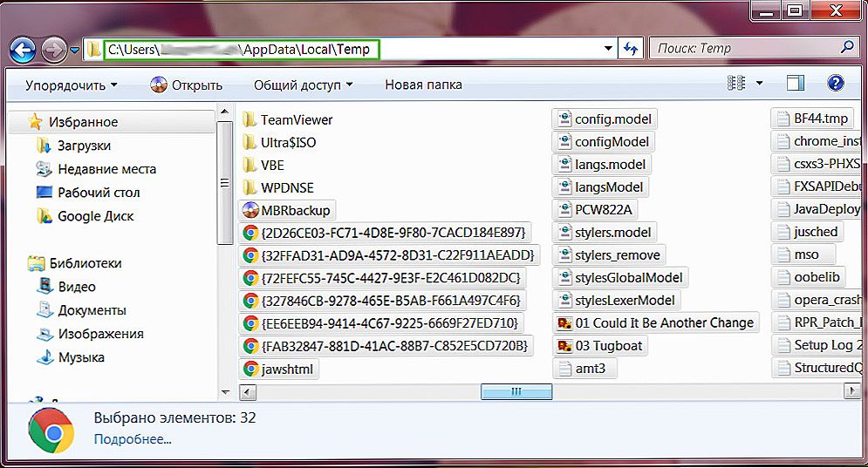Open the Видео library

coord(66,287)
